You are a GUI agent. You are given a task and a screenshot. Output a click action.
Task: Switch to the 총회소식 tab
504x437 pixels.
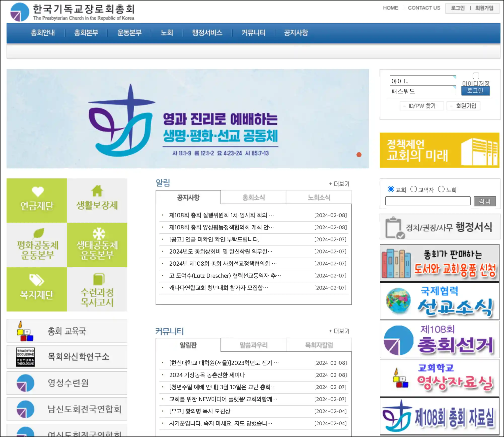pos(254,197)
